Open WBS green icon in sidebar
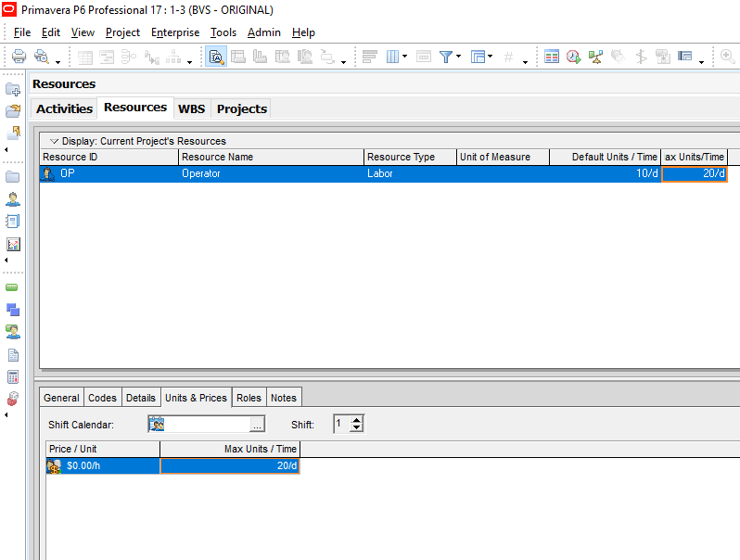The image size is (740, 560). pyautogui.click(x=12, y=287)
